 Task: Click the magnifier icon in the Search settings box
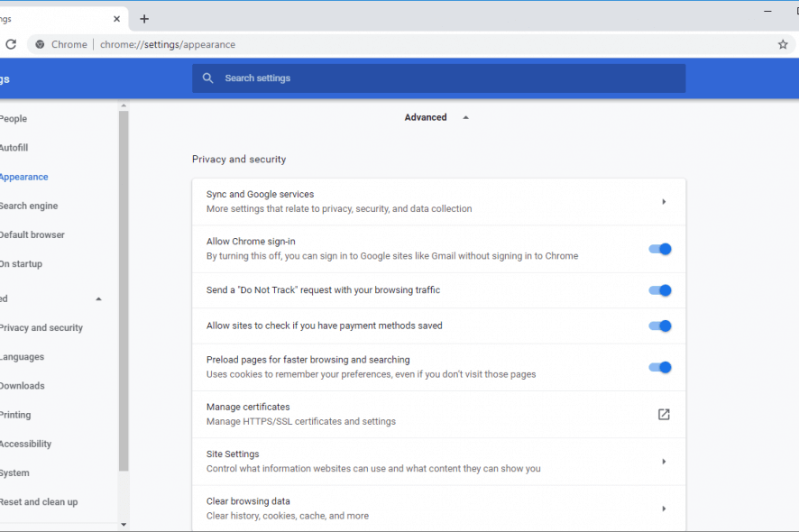(208, 78)
